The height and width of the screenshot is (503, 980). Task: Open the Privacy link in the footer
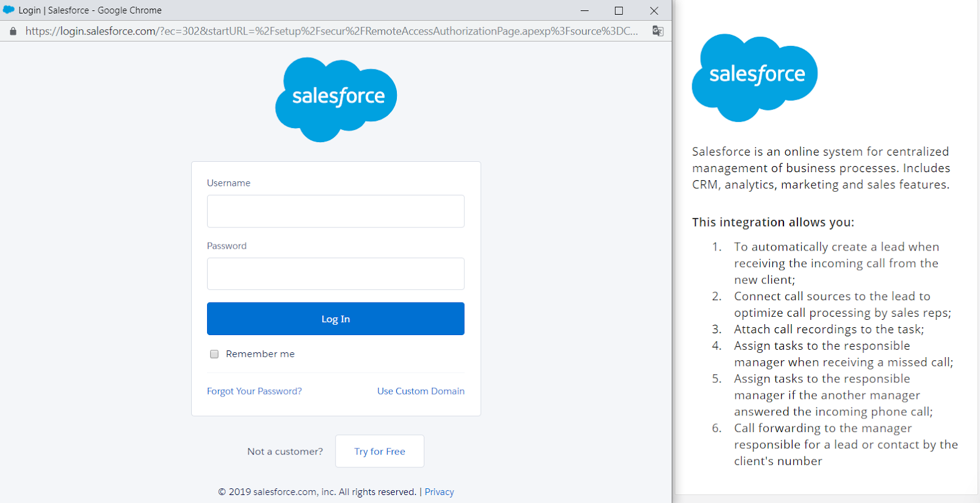click(439, 492)
